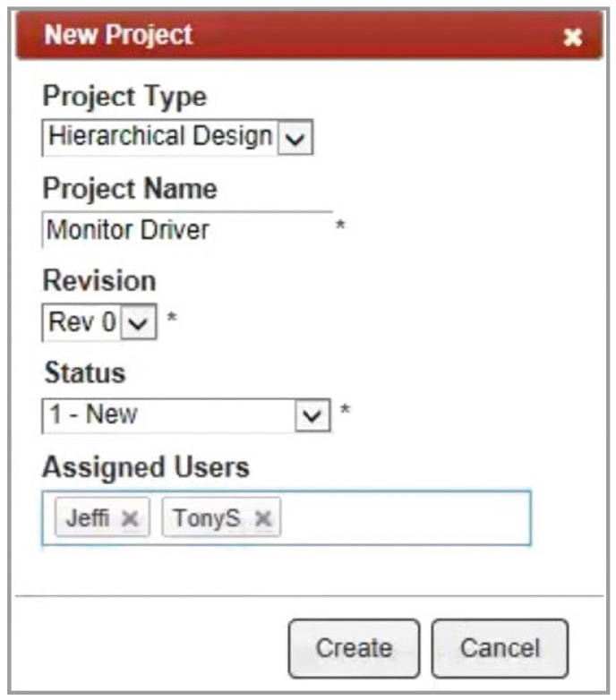
Task: Click the Cancel button
Action: click(500, 648)
